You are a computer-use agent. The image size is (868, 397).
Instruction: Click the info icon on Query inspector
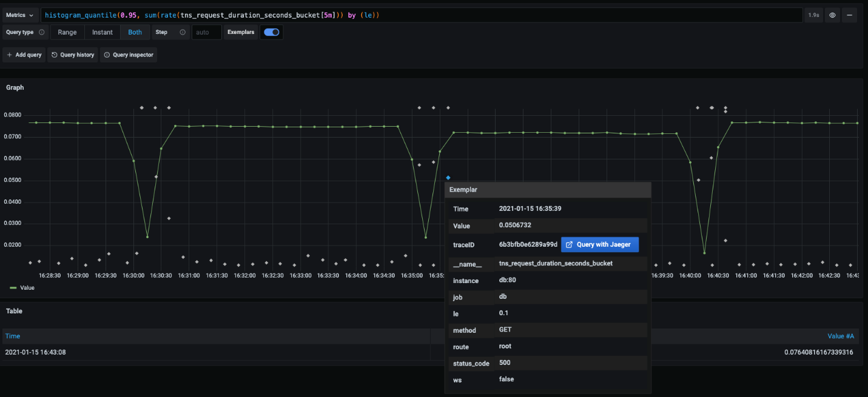pyautogui.click(x=107, y=55)
